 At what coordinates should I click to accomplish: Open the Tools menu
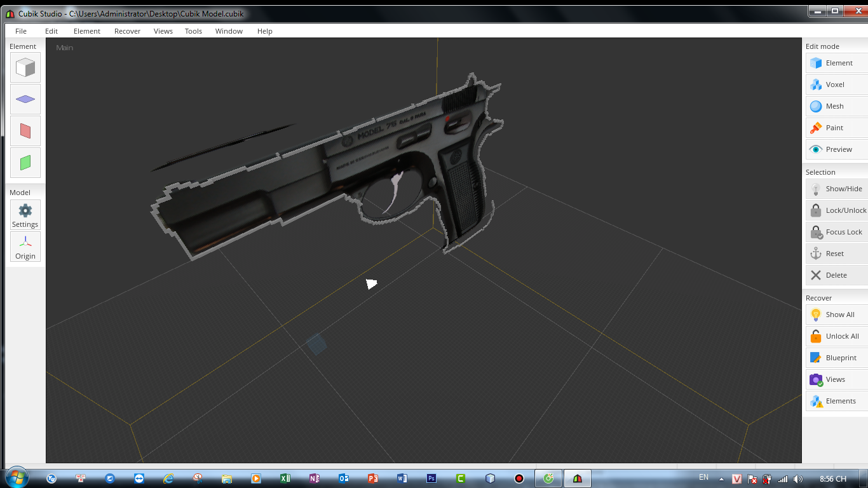click(193, 31)
